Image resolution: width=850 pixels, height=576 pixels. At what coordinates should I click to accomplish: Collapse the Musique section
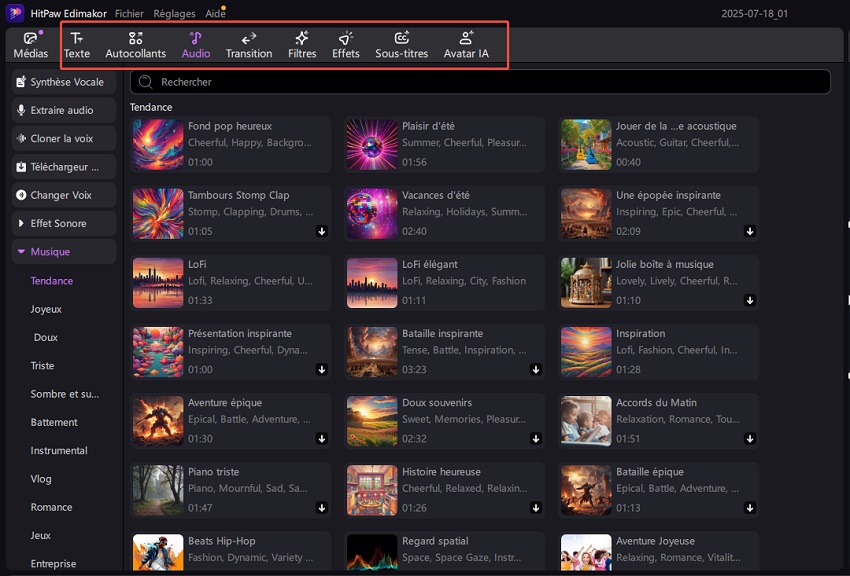coord(64,251)
